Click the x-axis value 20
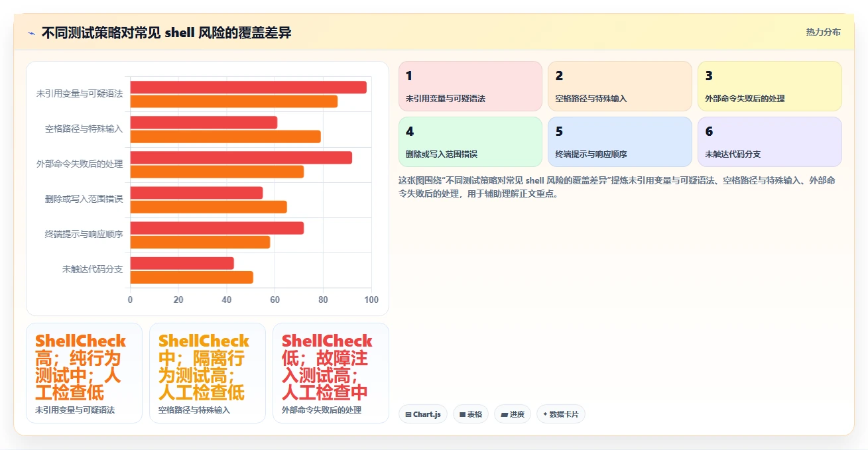 pyautogui.click(x=178, y=300)
